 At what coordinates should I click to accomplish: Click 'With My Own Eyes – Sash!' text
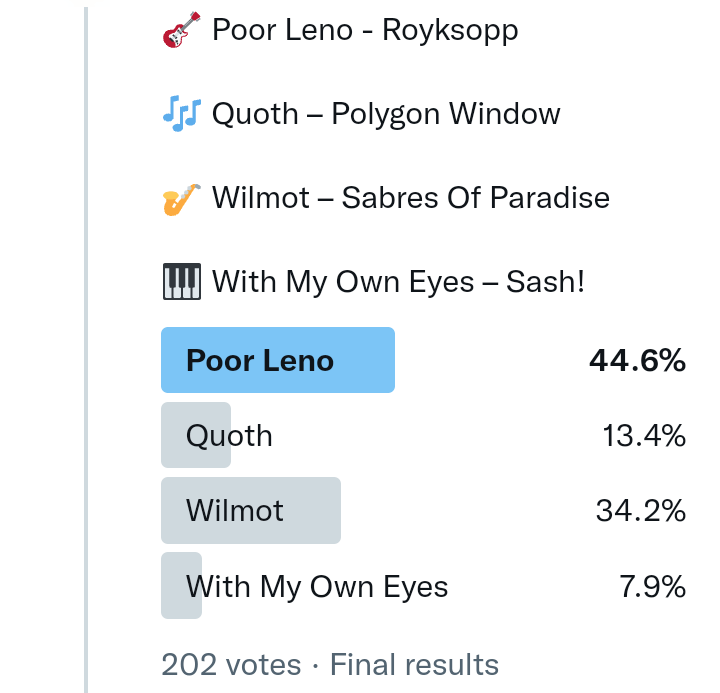pos(398,282)
